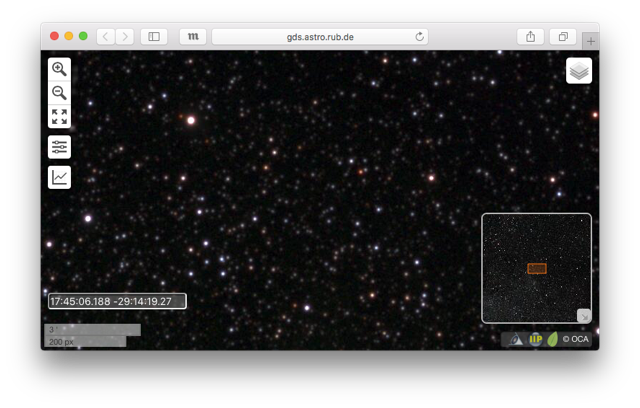
Task: Click the orange viewport rectangle in minimap
Action: (x=537, y=268)
